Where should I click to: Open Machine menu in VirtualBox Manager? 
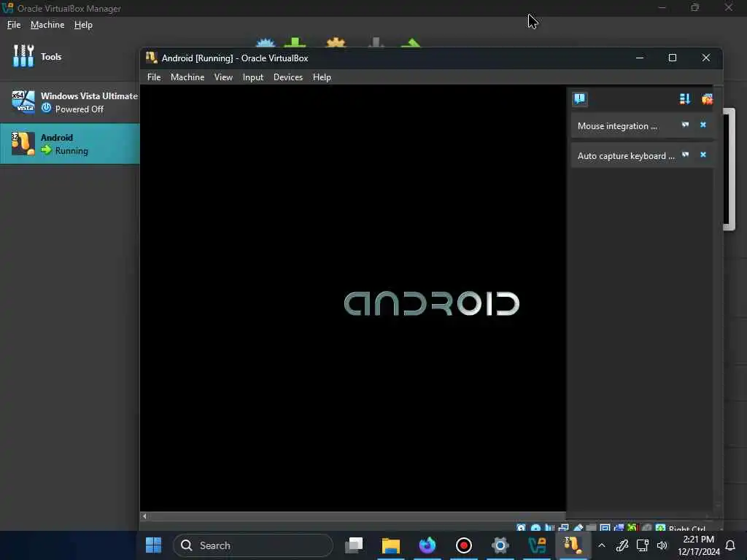point(47,25)
